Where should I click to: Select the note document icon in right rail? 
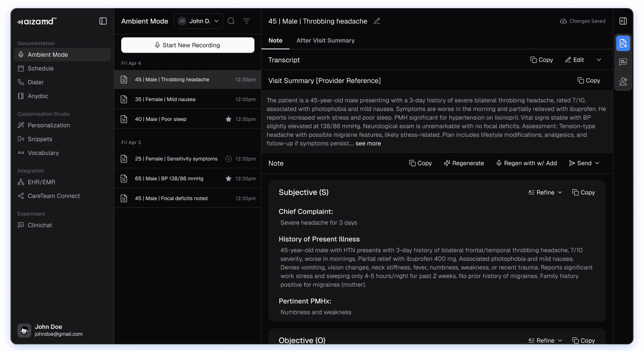(x=623, y=43)
